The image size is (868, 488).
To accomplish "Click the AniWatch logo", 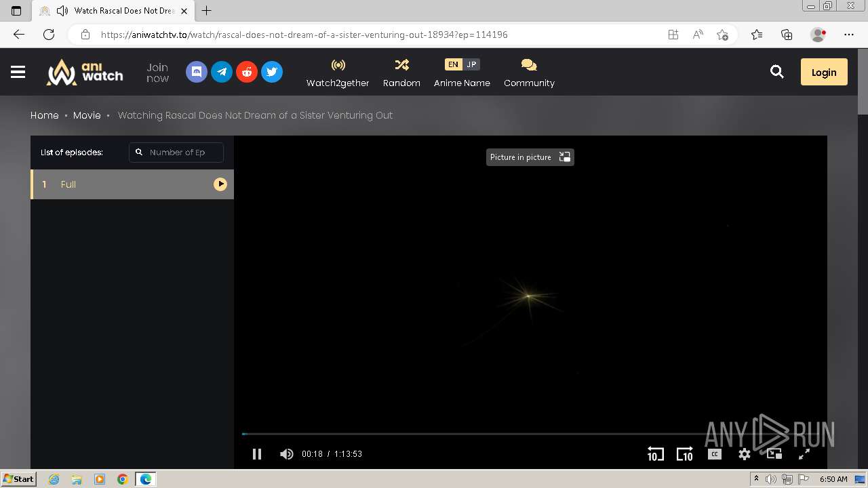I will pyautogui.click(x=85, y=72).
